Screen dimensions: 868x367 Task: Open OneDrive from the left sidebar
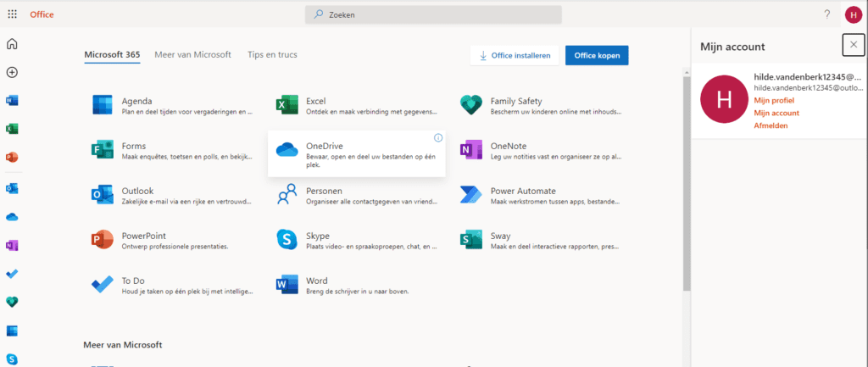12,217
